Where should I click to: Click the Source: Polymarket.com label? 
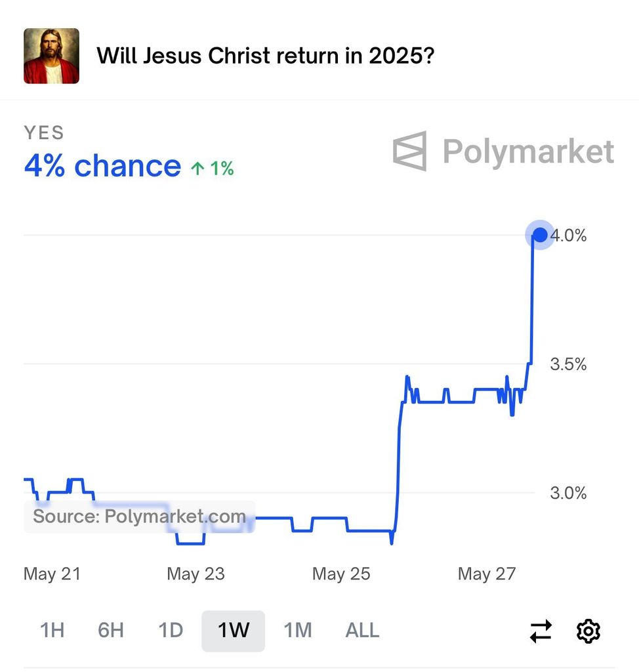[x=139, y=516]
